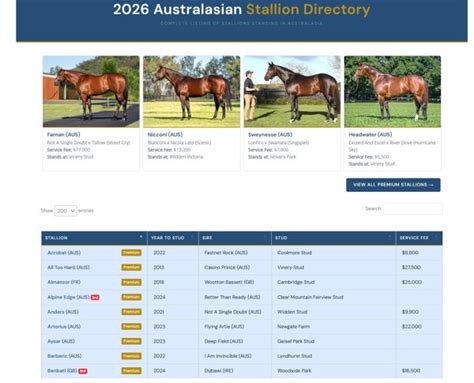Click the Premium badge in the Acrobat row

[x=131, y=253]
